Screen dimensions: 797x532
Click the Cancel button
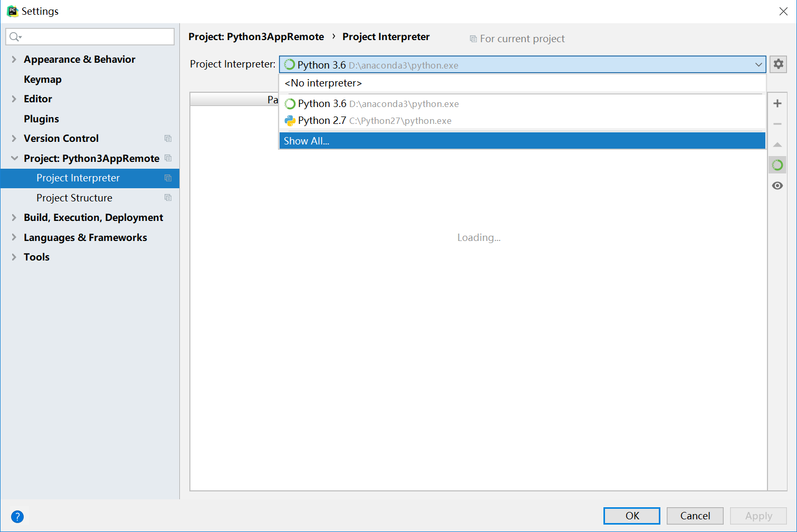pyautogui.click(x=695, y=516)
